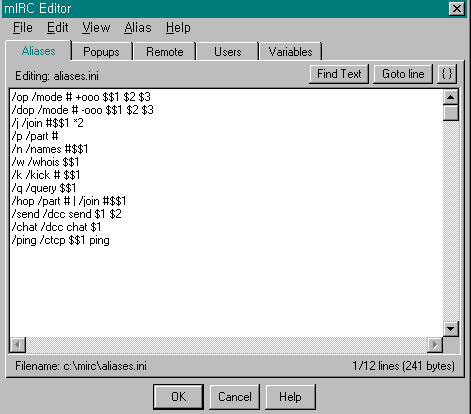Place cursor on the /op /mode line
The image size is (471, 414).
pos(81,97)
